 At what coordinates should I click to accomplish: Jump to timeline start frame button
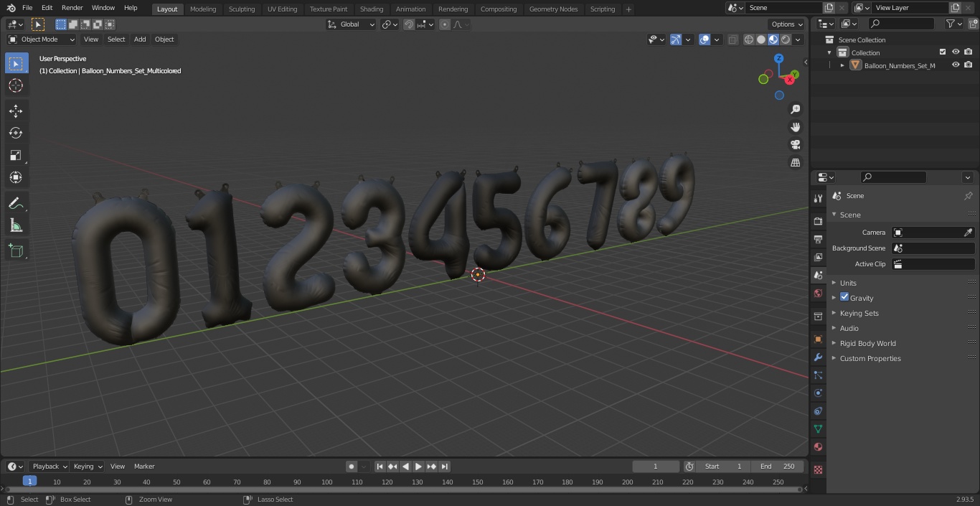(380, 467)
